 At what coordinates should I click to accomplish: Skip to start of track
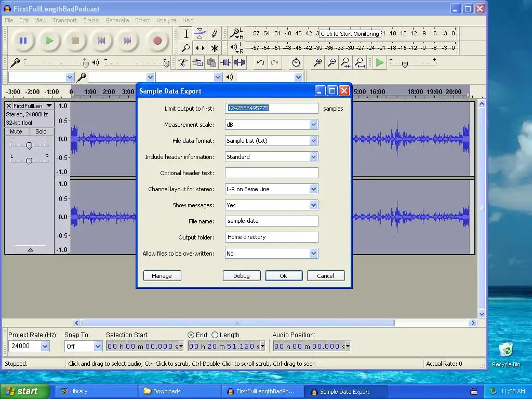point(101,41)
